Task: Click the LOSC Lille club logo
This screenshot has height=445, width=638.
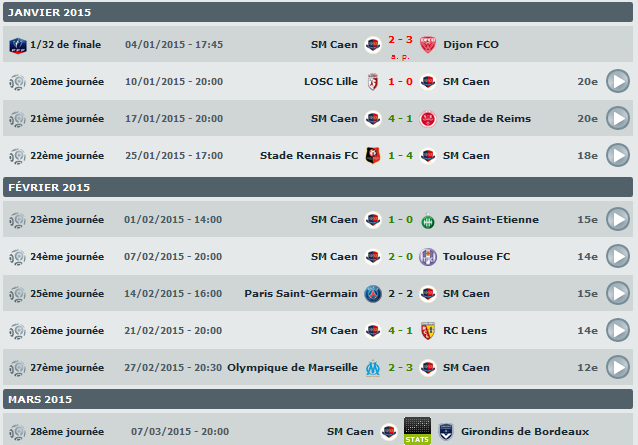Action: 373,81
